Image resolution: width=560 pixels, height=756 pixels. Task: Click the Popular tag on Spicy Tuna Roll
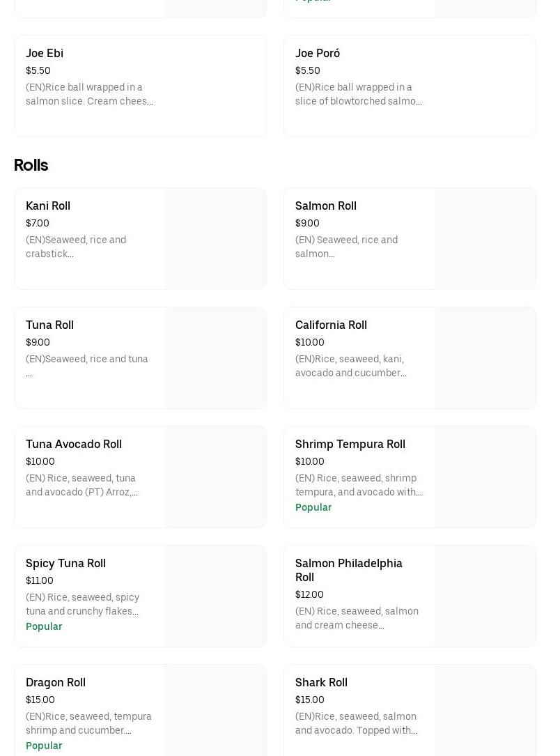(x=44, y=626)
